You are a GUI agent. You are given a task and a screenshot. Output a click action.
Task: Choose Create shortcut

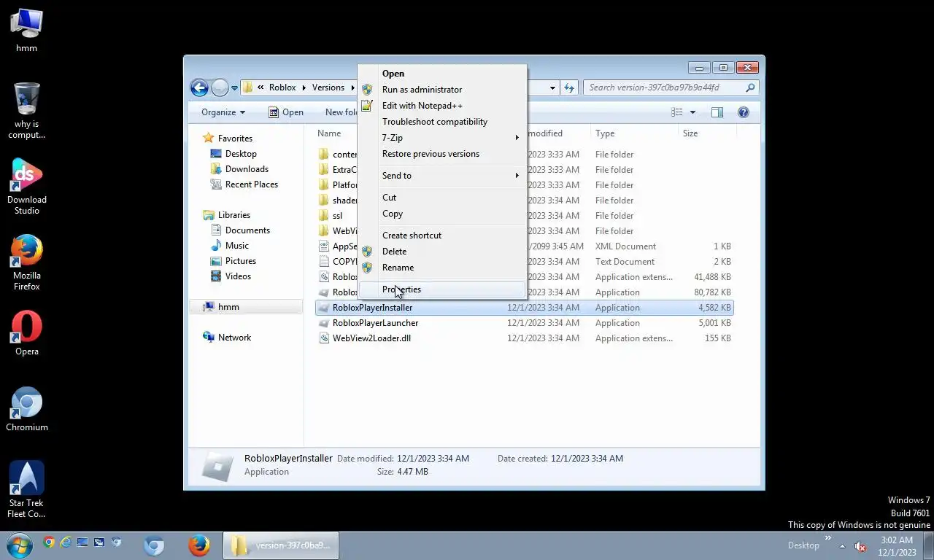click(x=441, y=236)
